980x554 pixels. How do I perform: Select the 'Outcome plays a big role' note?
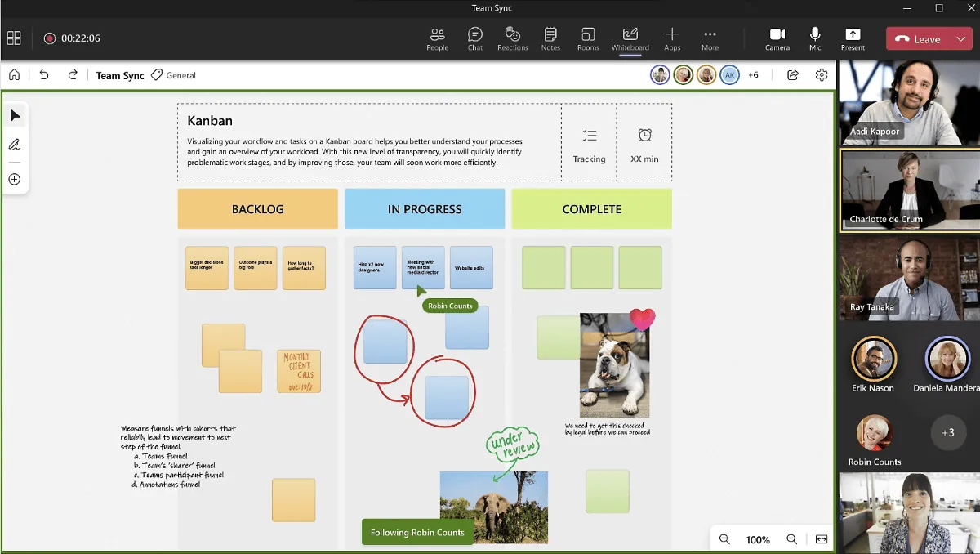coord(256,268)
